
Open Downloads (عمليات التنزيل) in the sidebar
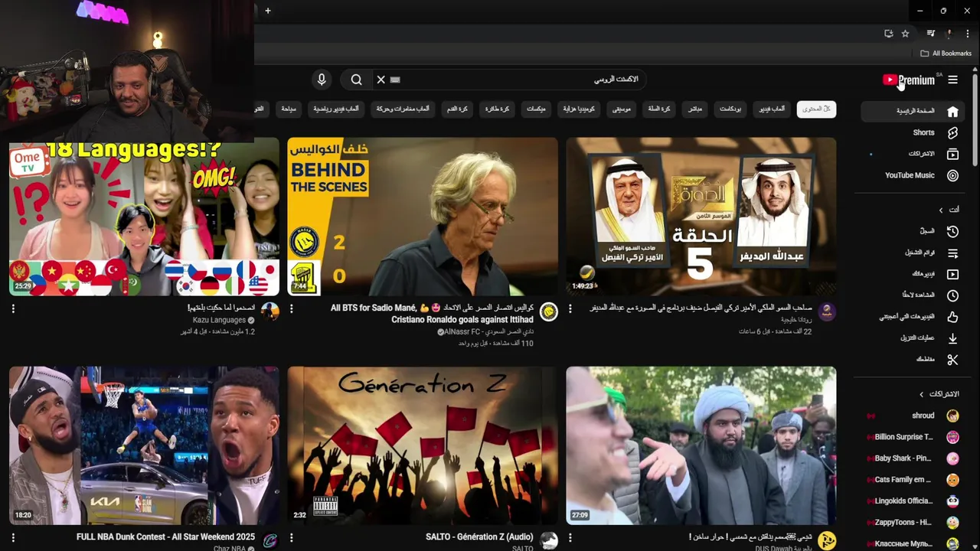point(913,338)
